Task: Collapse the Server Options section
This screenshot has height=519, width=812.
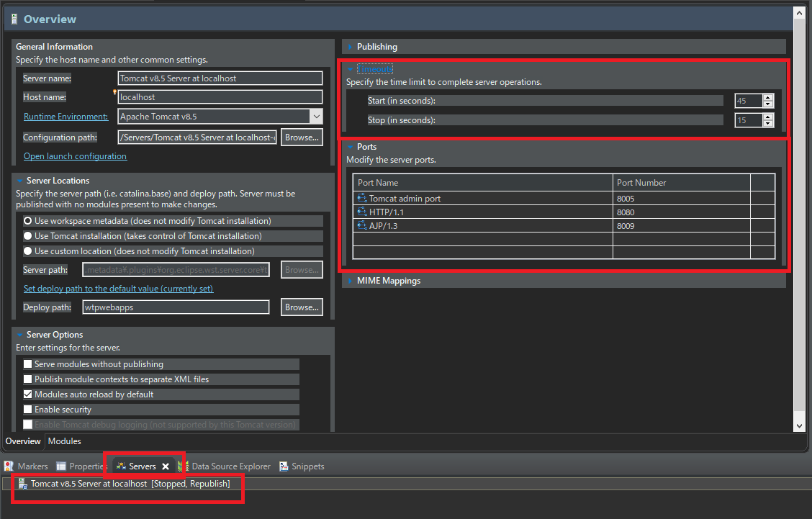Action: click(19, 335)
